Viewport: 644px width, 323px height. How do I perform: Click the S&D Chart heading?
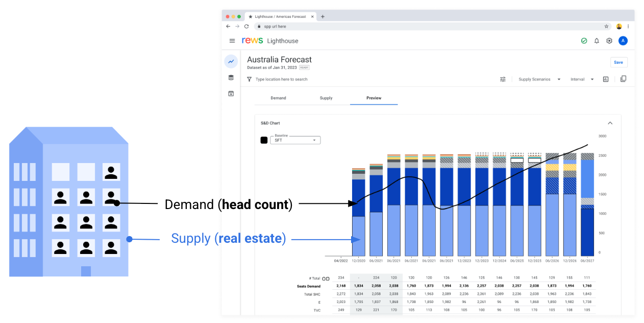(270, 123)
